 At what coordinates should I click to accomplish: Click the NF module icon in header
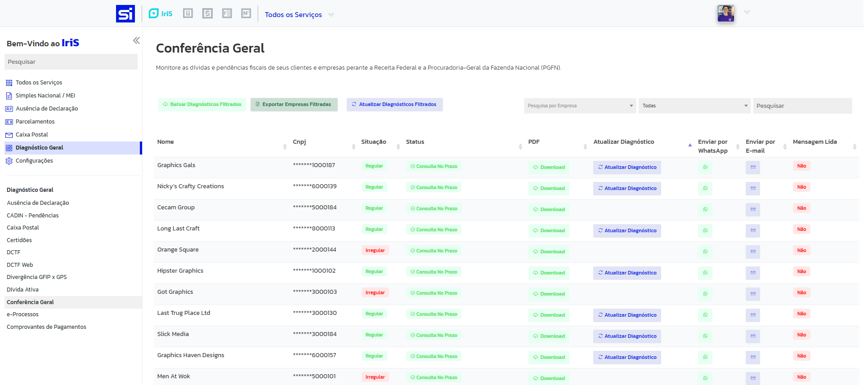coord(246,13)
